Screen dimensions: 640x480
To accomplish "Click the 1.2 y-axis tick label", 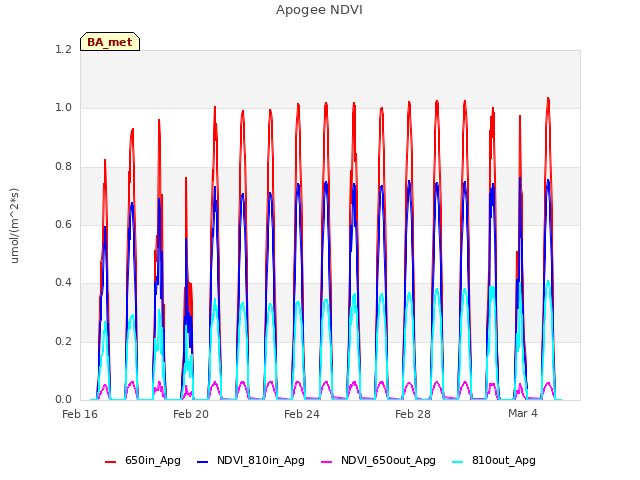I will [64, 50].
